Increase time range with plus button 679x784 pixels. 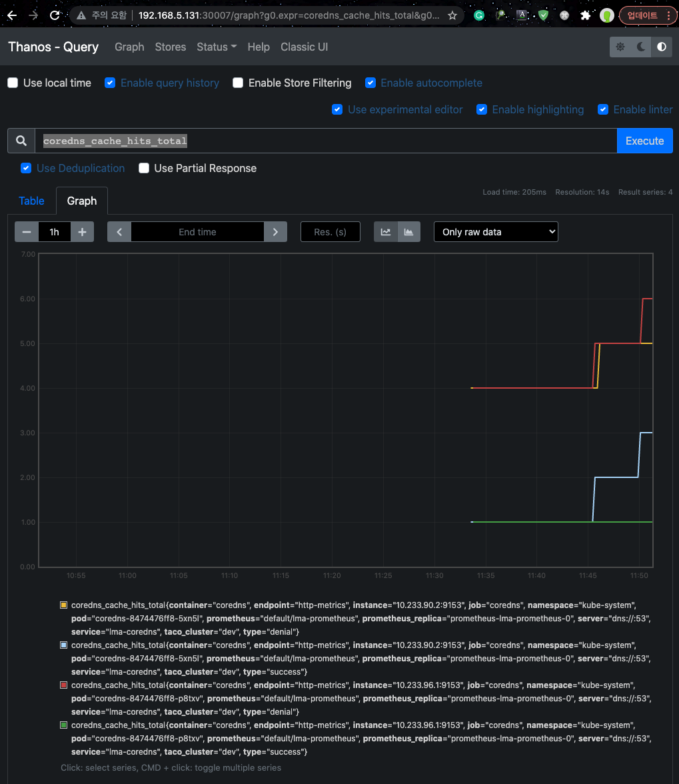click(x=82, y=232)
